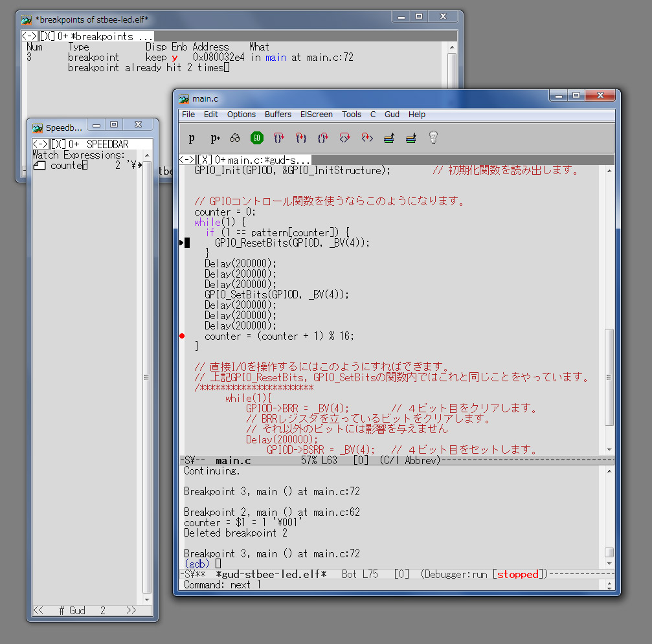Click the 'main' function link in breakpoints list
The width and height of the screenshot is (652, 644).
276,58
